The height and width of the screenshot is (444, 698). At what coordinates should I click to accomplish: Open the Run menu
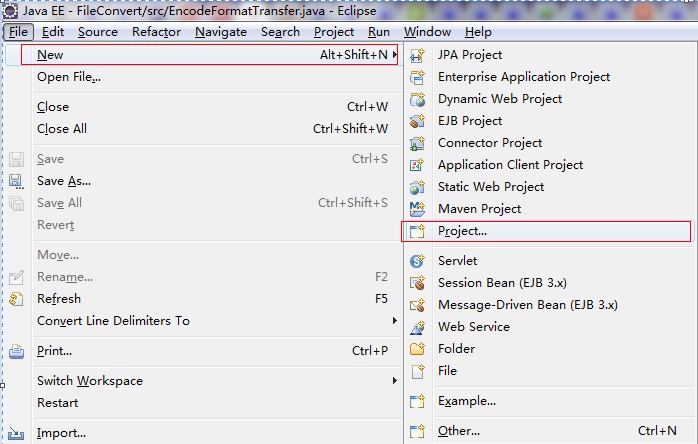point(379,32)
